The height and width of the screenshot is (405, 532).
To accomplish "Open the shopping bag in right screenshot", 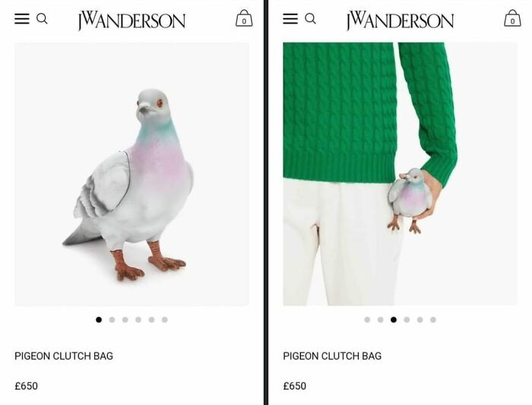I will (512, 18).
